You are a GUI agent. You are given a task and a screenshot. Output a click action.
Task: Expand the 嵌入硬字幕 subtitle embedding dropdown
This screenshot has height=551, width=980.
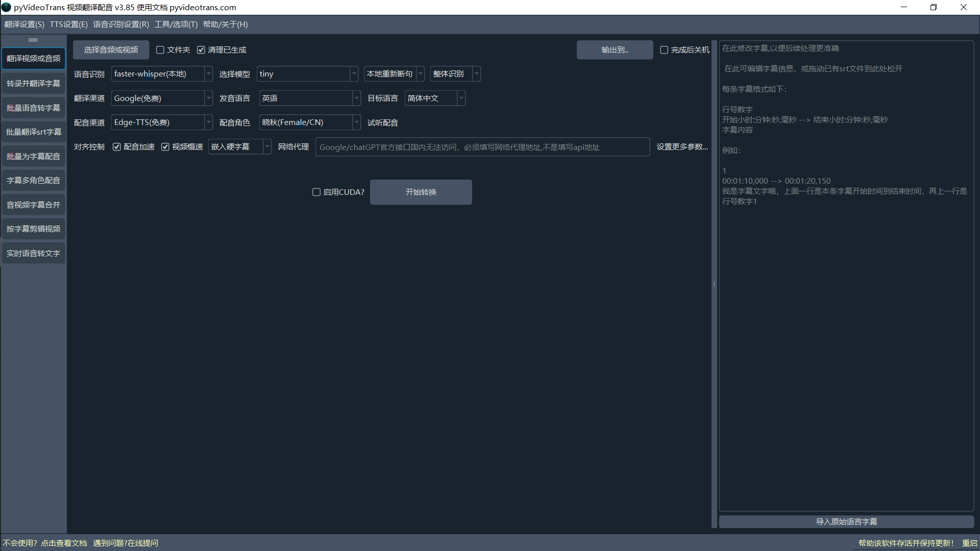coord(239,147)
